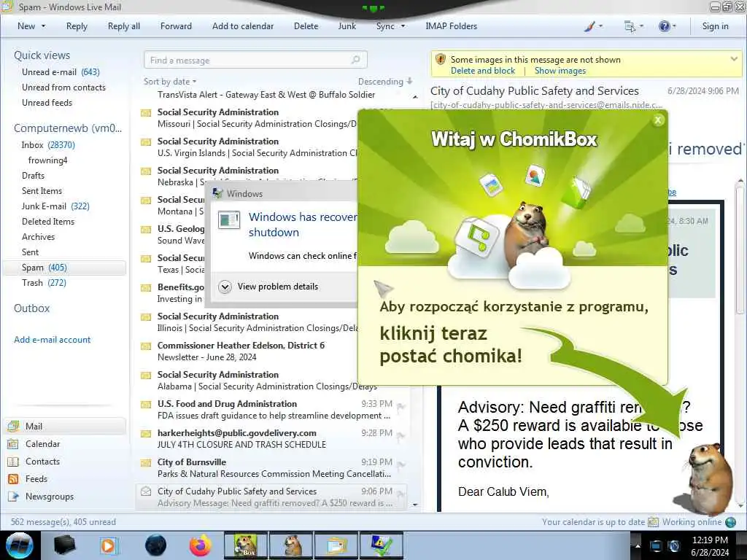Viewport: 747px width, 560px height.
Task: Click the magnifier icon in Find a message
Action: 355,60
